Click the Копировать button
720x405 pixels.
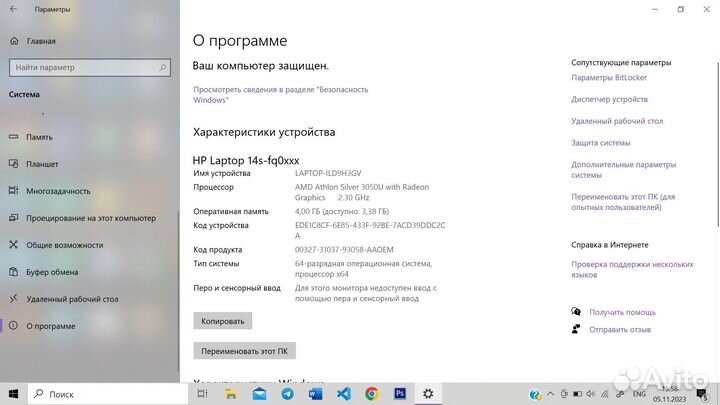coord(223,321)
